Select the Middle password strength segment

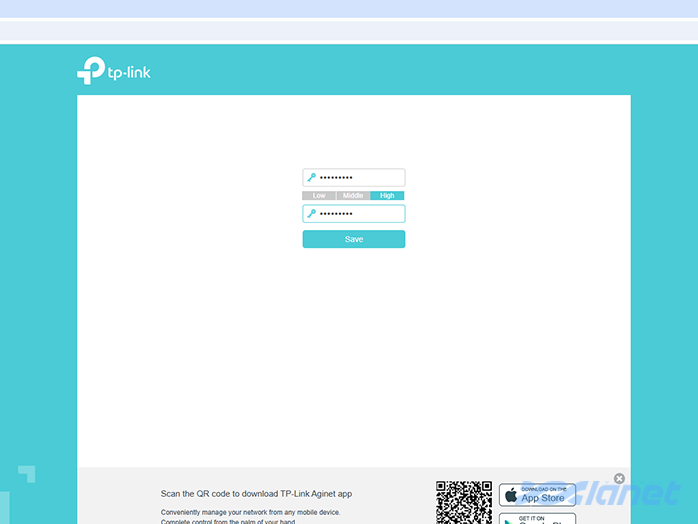[x=353, y=196]
